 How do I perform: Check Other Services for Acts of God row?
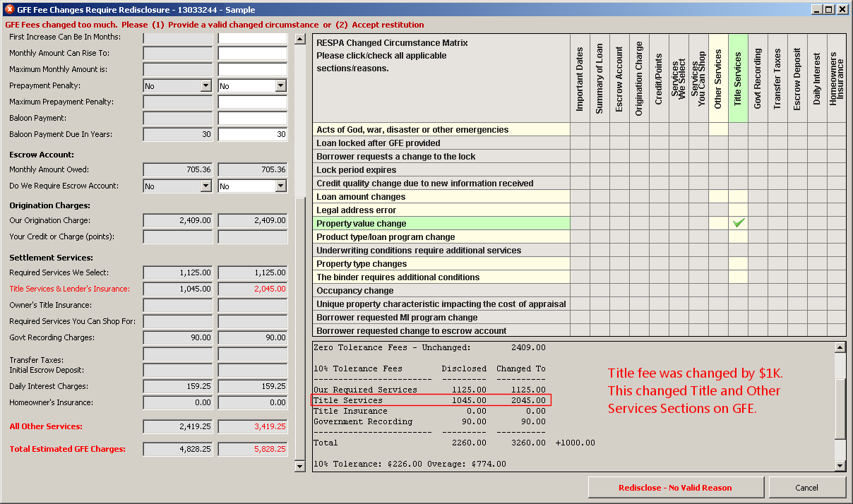click(719, 129)
